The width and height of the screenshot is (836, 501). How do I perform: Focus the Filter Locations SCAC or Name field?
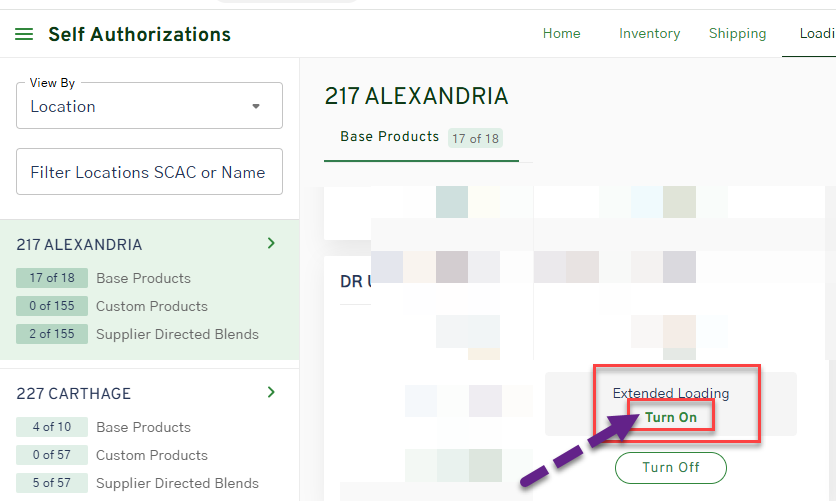tap(149, 172)
